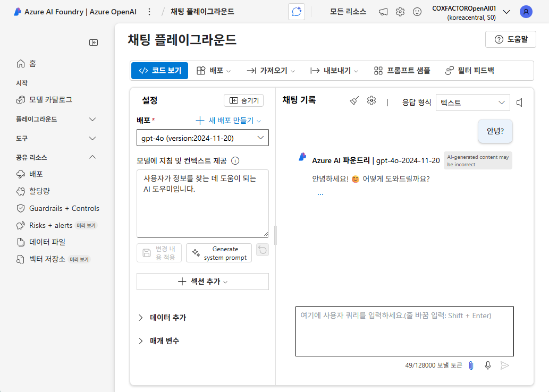Open the COXFACTOROpenAI01 resource dropdown

point(471,13)
